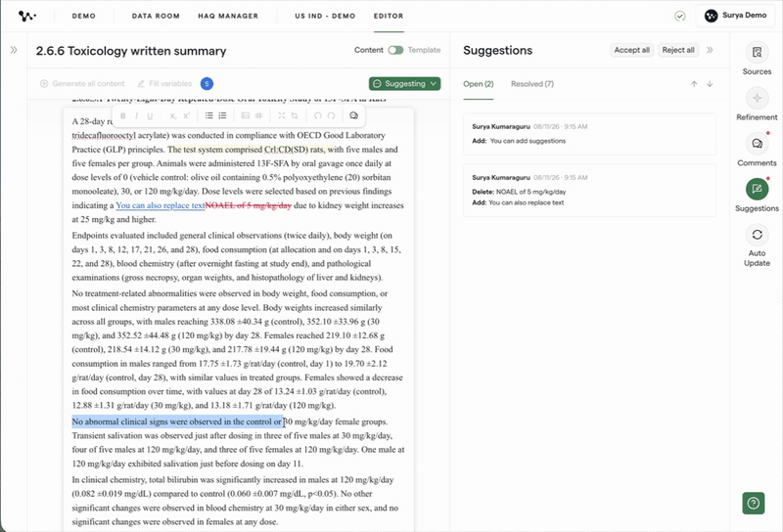This screenshot has width=783, height=532.
Task: Collapse the Suggestions panel
Action: pyautogui.click(x=710, y=50)
